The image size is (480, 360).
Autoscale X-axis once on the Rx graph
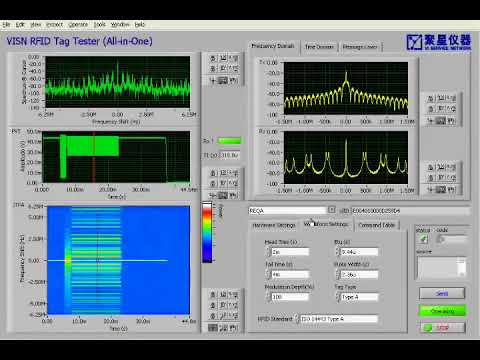click(x=441, y=167)
